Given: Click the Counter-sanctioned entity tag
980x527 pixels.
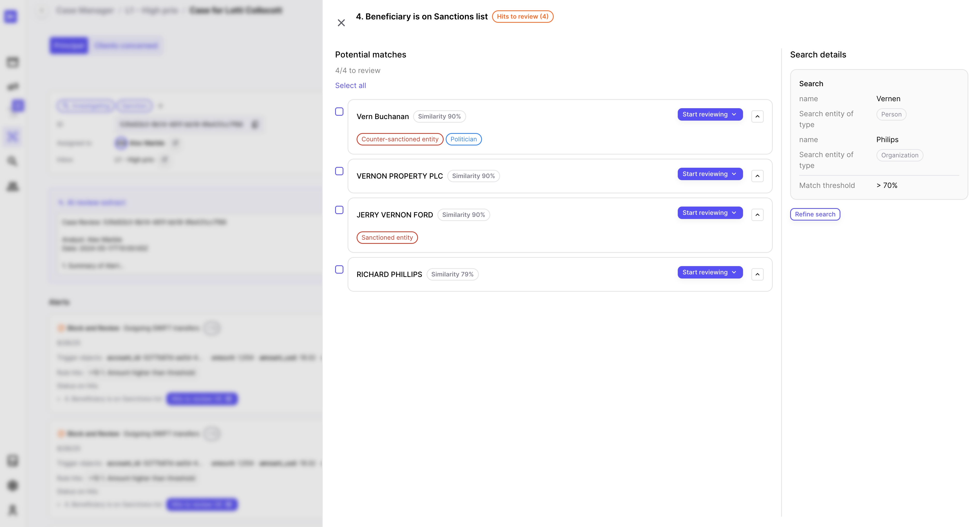Looking at the screenshot, I should point(399,139).
